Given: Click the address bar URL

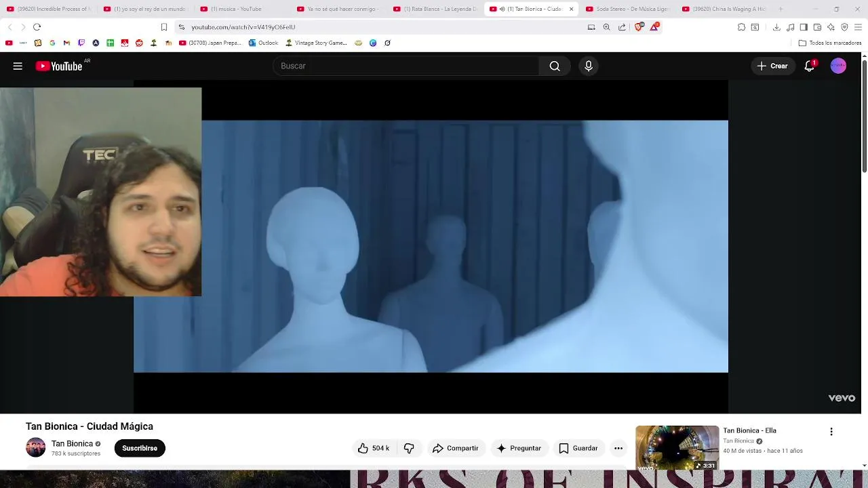Looking at the screenshot, I should [x=243, y=27].
